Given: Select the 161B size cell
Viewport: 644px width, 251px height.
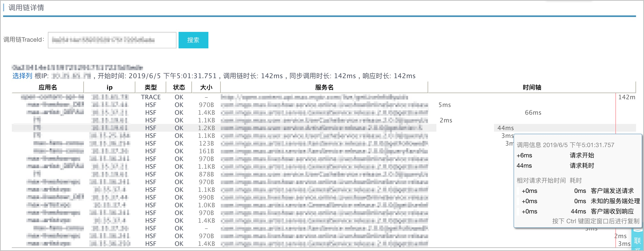Looking at the screenshot, I should pos(206,151).
